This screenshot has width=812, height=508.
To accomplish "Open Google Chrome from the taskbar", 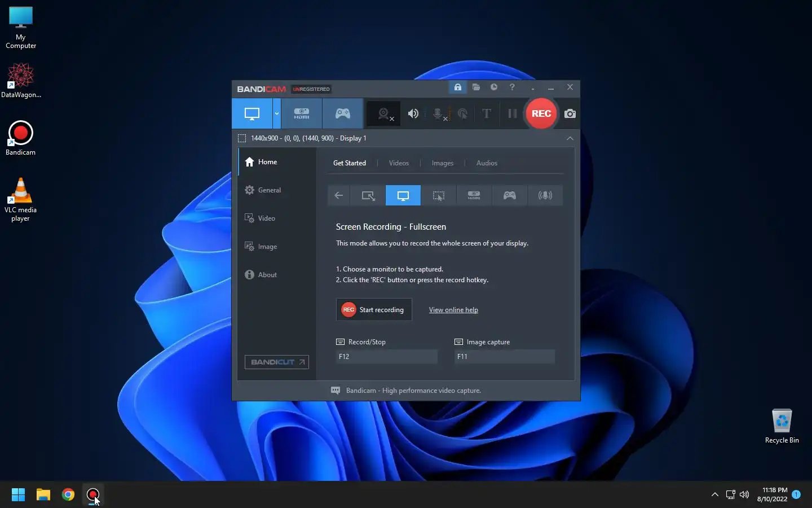I will tap(68, 494).
